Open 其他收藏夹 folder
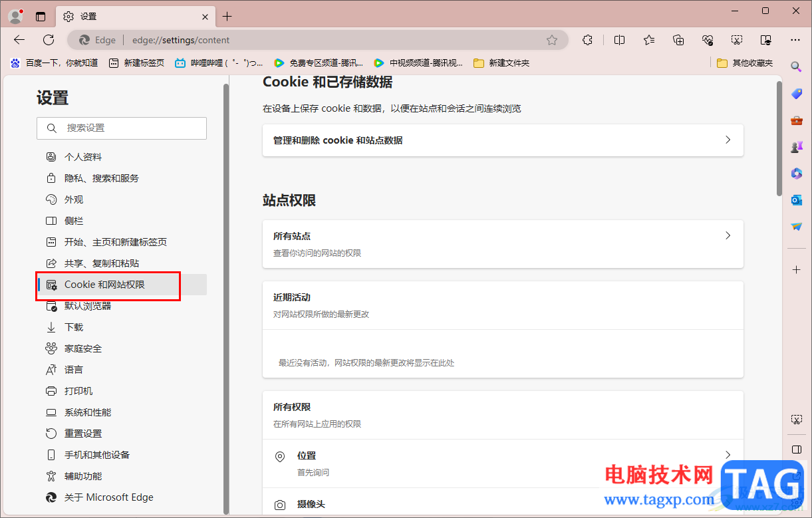Image resolution: width=812 pixels, height=518 pixels. [745, 63]
